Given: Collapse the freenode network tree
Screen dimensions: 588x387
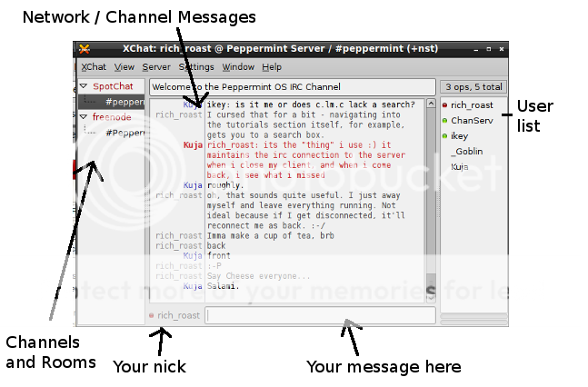Looking at the screenshot, I should [84, 117].
